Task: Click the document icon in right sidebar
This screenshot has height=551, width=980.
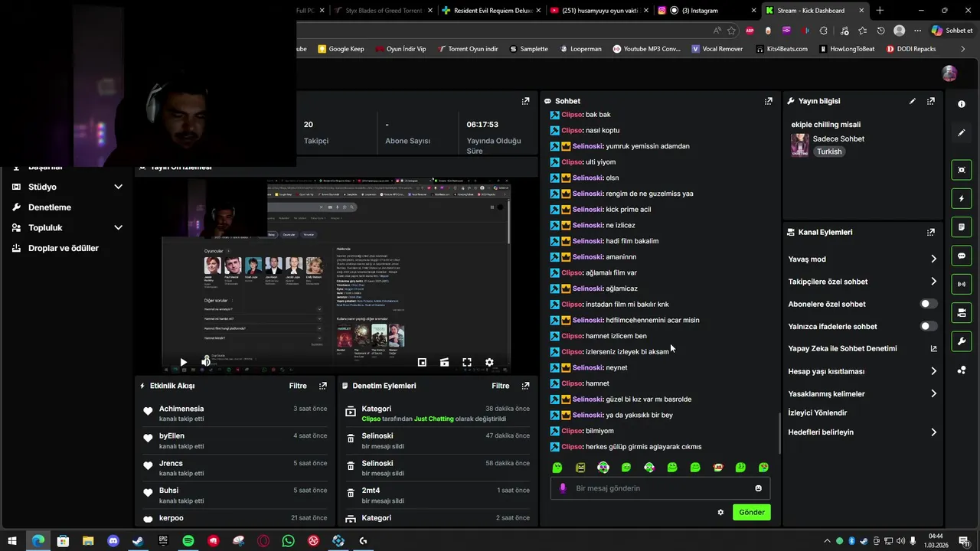Action: pos(962,227)
